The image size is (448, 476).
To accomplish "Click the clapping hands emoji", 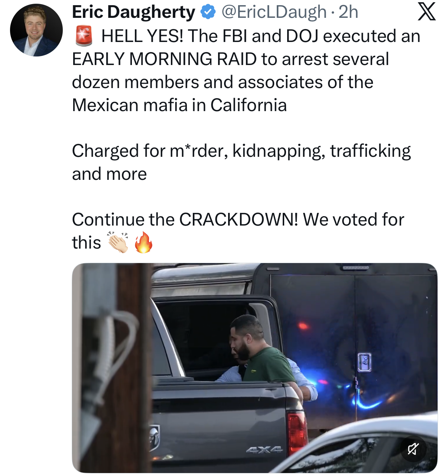I will tap(118, 242).
